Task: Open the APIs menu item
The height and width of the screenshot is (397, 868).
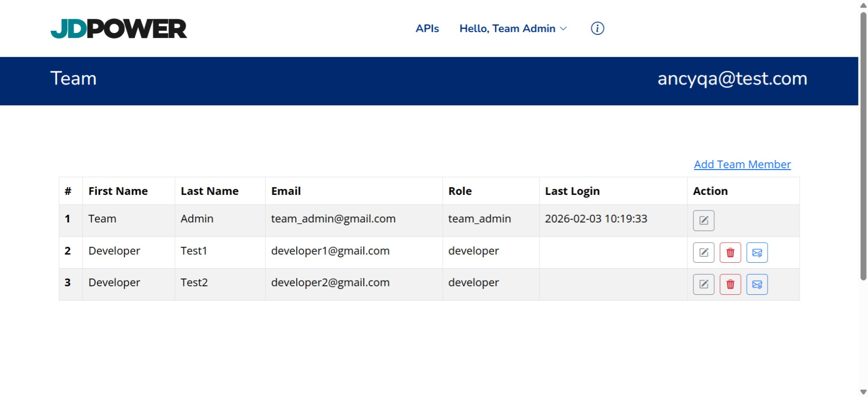Action: pos(427,28)
